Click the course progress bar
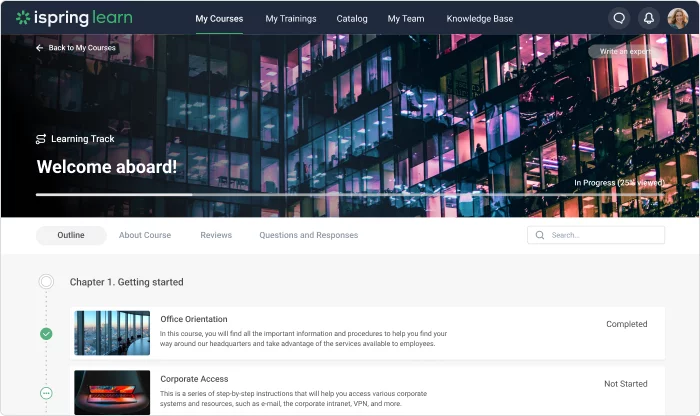 pos(350,195)
